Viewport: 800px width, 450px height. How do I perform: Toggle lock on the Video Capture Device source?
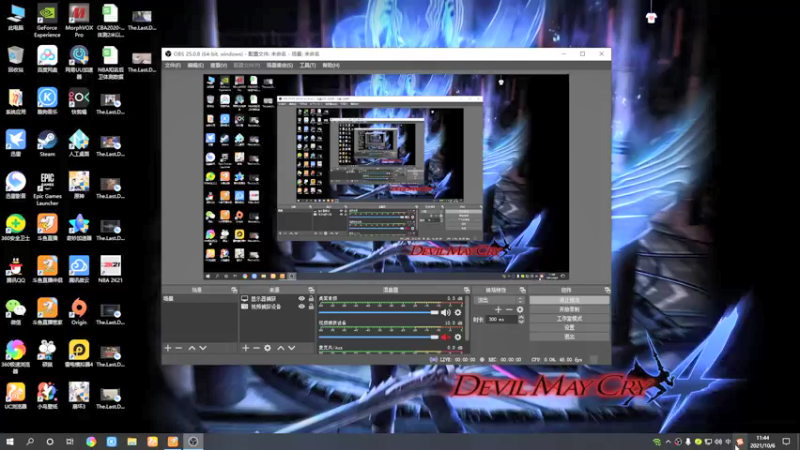[311, 307]
